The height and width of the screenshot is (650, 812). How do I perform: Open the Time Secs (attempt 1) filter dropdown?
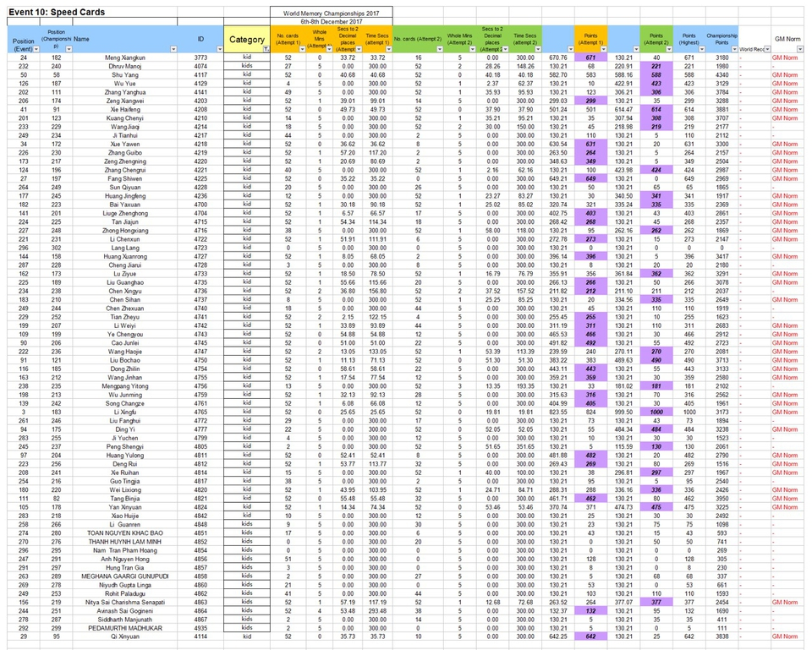pyautogui.click(x=389, y=49)
